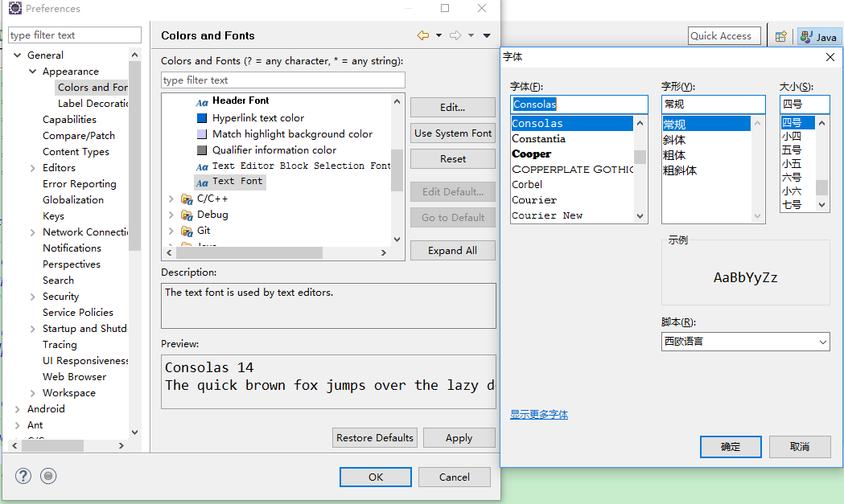Expand the Android preferences node
This screenshot has width=844, height=504.
(17, 409)
